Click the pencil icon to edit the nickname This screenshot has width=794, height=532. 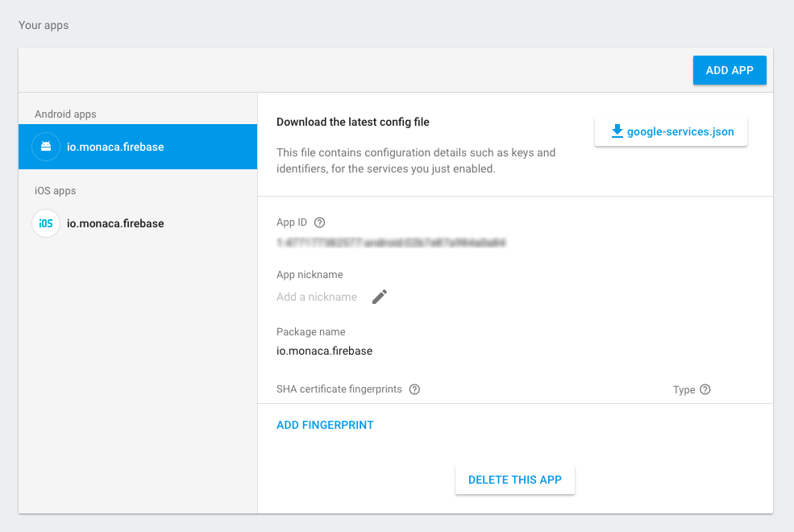[380, 297]
